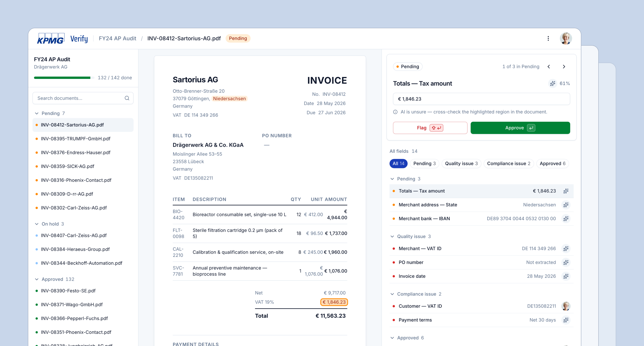Select the Approved 6 filter tab
The image size is (644, 346).
tap(552, 163)
